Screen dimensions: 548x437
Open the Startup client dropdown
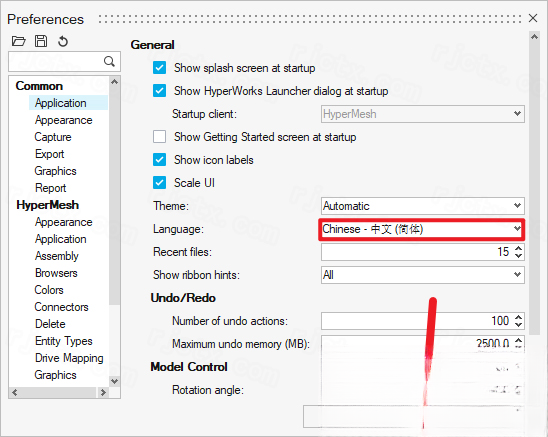pyautogui.click(x=423, y=114)
